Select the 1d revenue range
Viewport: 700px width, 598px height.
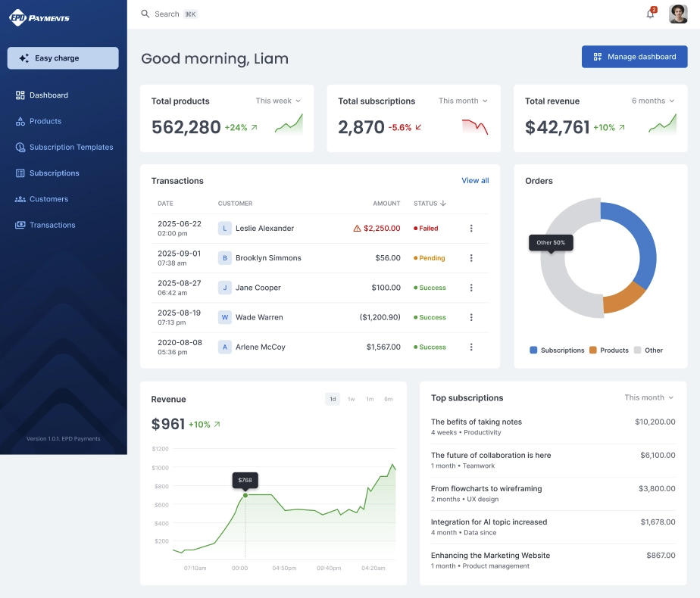pos(333,399)
